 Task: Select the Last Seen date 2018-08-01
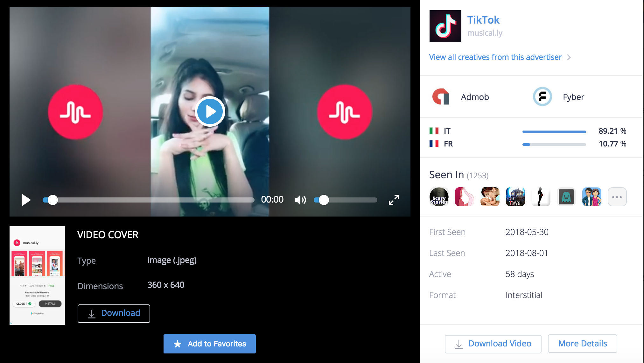click(x=527, y=253)
